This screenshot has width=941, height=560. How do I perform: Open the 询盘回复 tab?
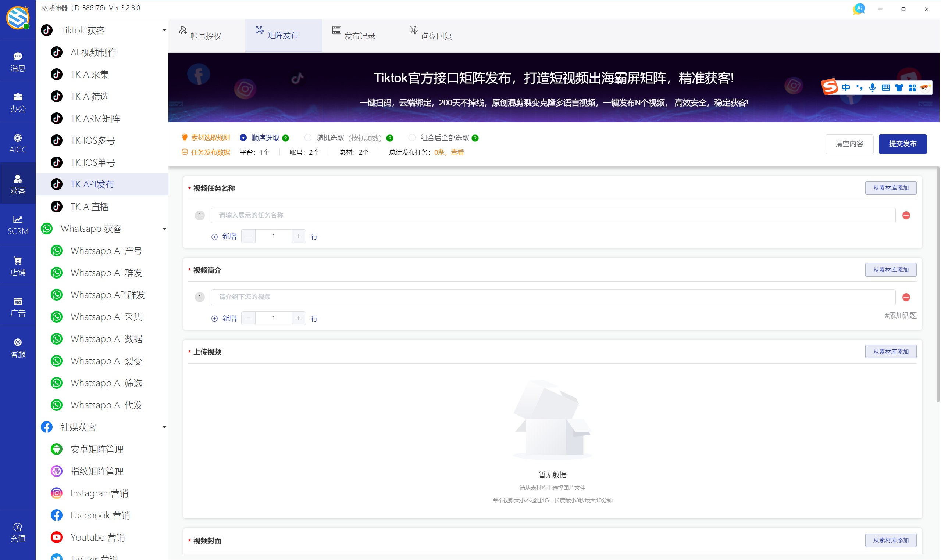[430, 35]
